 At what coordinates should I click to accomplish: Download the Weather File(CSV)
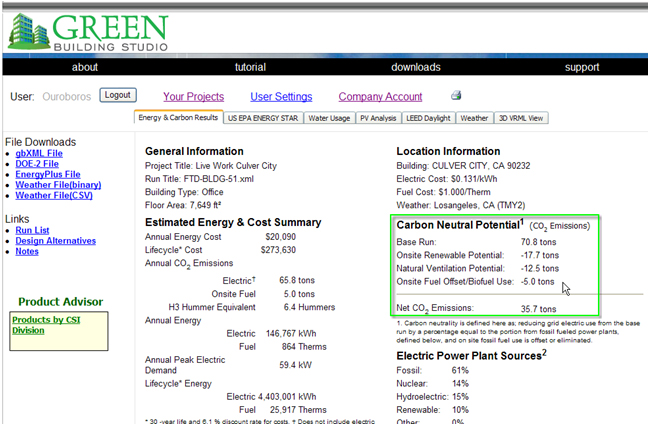[54, 195]
